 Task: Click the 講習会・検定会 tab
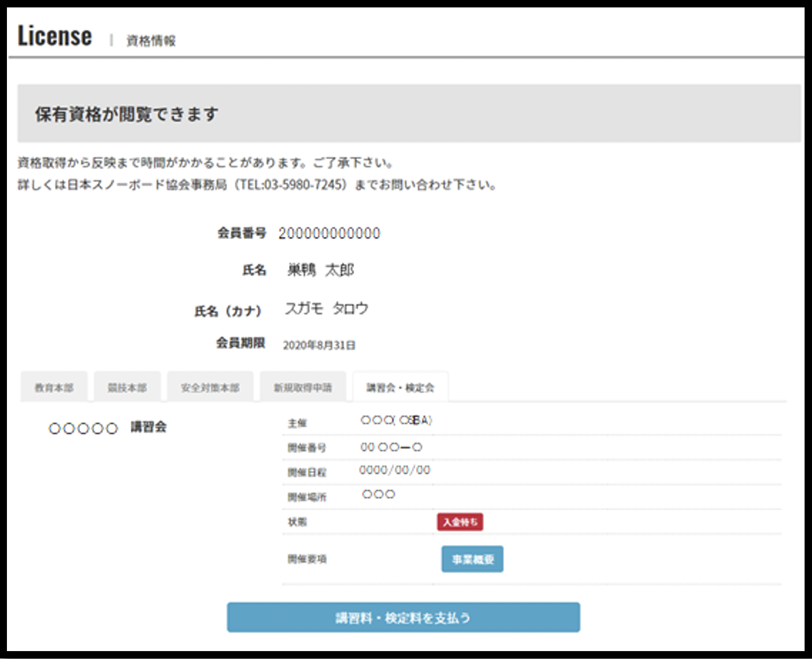coord(400,387)
